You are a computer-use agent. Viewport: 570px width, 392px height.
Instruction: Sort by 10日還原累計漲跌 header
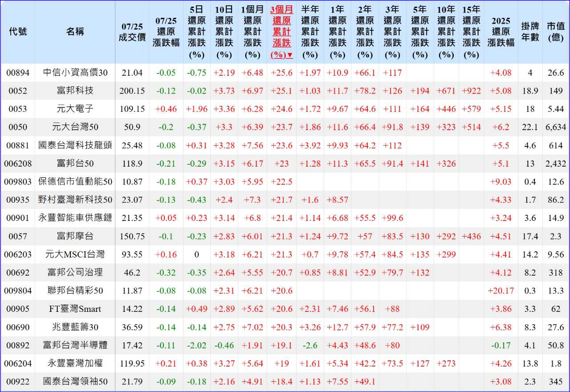pos(224,32)
